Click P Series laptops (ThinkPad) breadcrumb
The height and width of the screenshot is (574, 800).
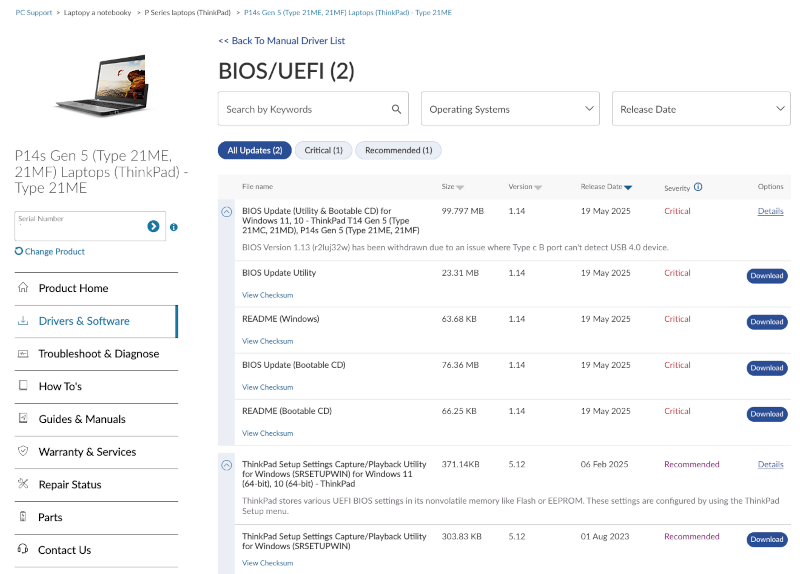(187, 12)
